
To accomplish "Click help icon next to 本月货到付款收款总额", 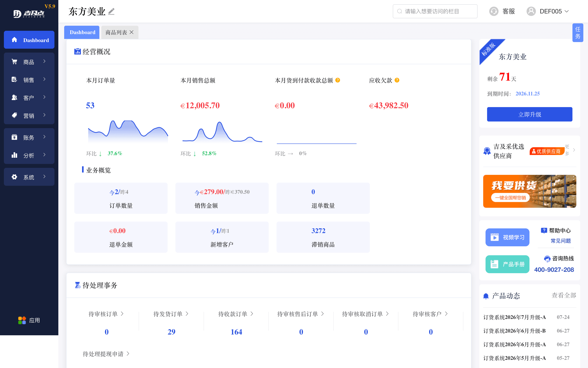I will [x=338, y=80].
